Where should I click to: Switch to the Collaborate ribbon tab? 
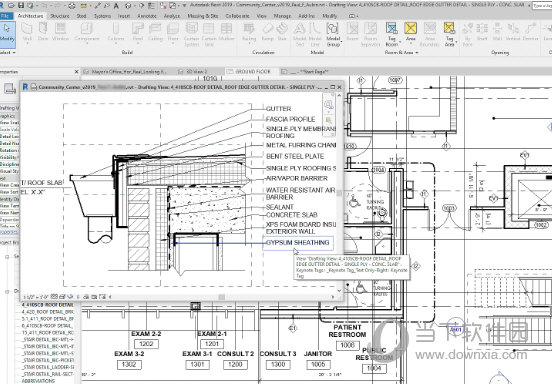pyautogui.click(x=238, y=16)
